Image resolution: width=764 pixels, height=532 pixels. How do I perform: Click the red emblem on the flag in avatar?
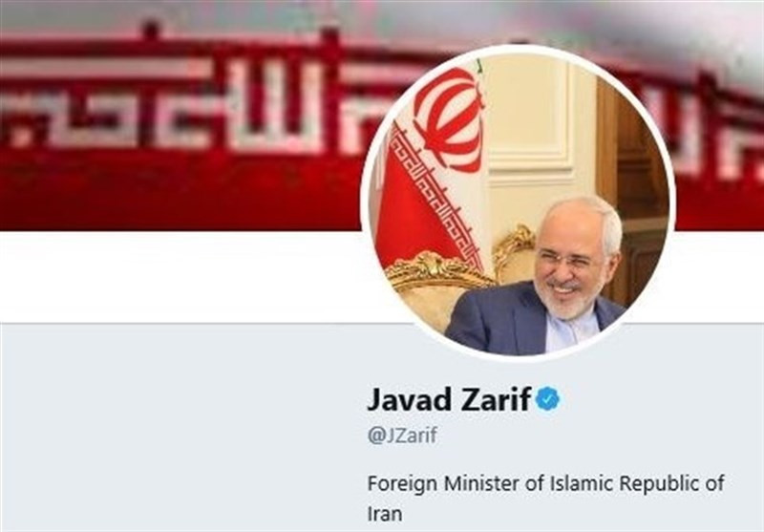click(x=448, y=119)
